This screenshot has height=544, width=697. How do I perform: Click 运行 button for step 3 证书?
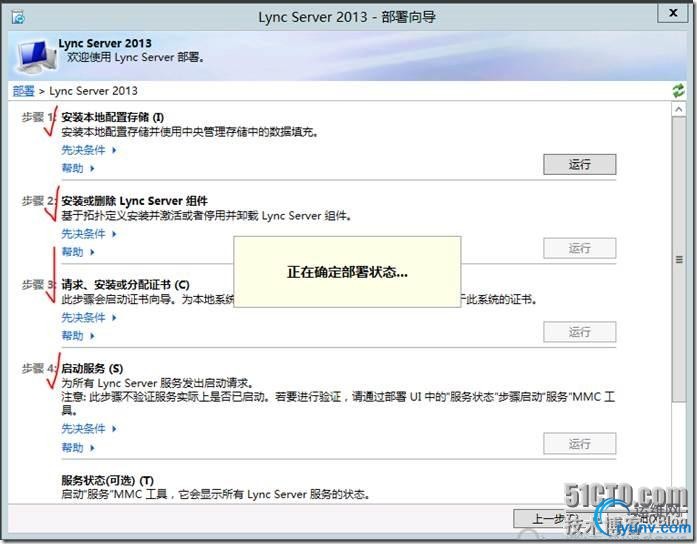tap(580, 332)
